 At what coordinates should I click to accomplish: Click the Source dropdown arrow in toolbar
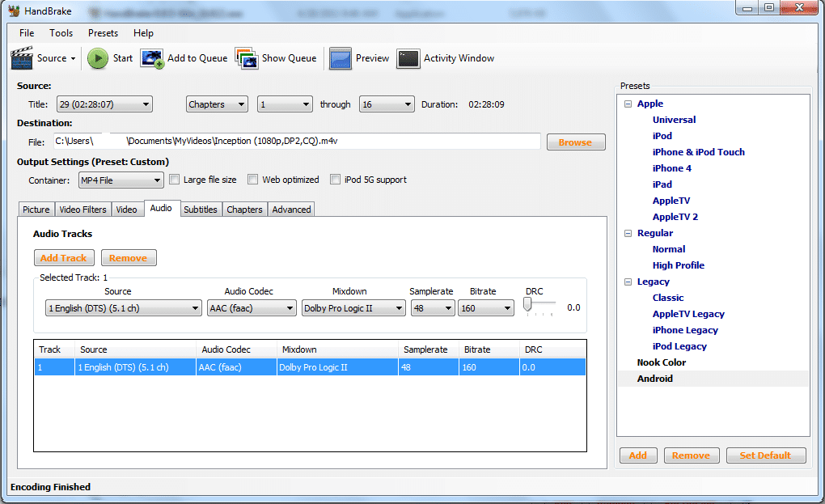coord(73,58)
